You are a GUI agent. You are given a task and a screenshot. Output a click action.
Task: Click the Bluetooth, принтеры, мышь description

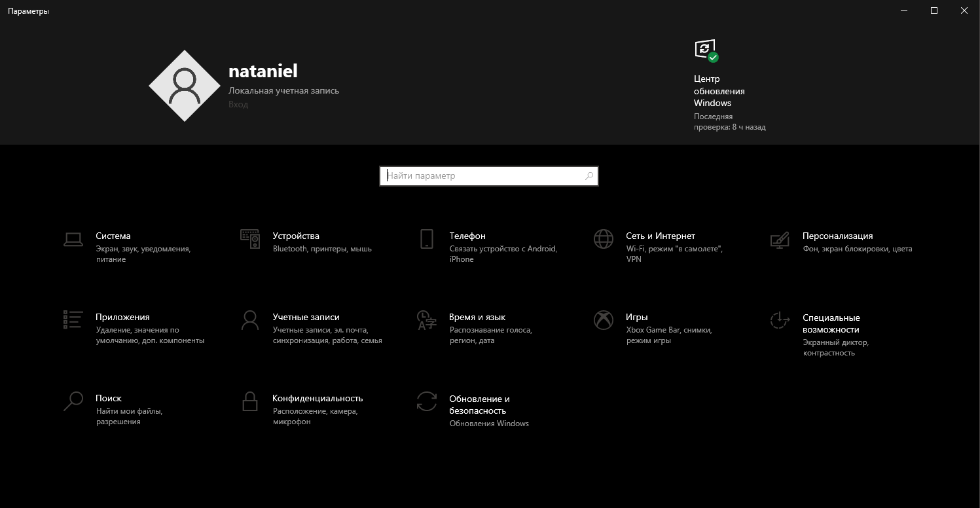coord(322,249)
